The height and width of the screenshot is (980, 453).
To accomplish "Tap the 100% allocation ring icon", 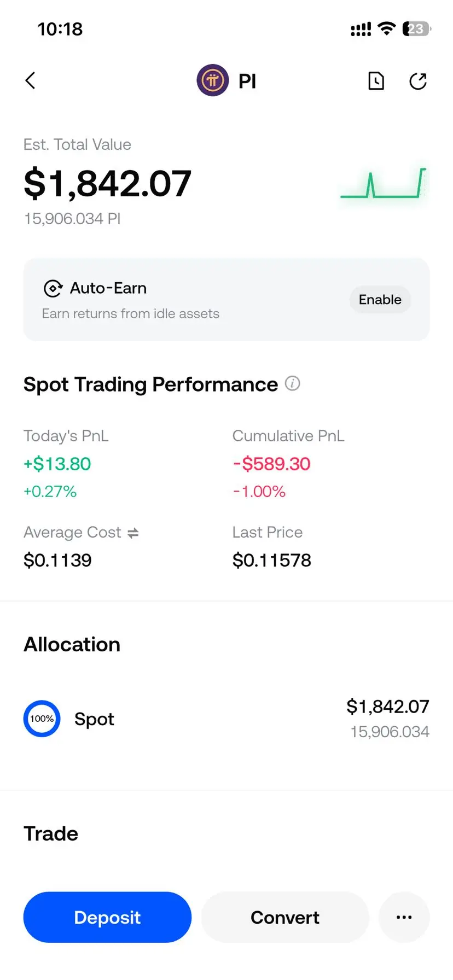I will 42,719.
